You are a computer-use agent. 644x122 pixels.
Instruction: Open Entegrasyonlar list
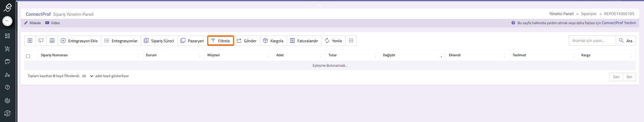point(121,41)
